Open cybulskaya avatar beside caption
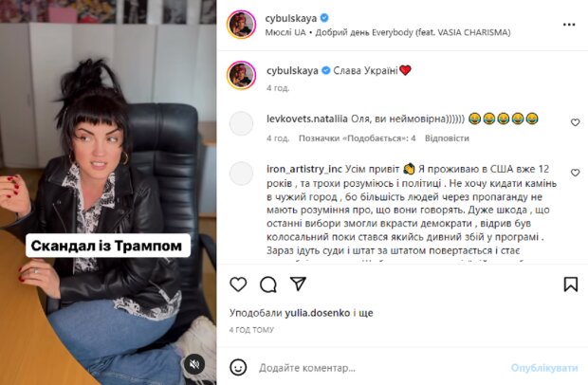This screenshot has width=588, height=385. click(241, 76)
